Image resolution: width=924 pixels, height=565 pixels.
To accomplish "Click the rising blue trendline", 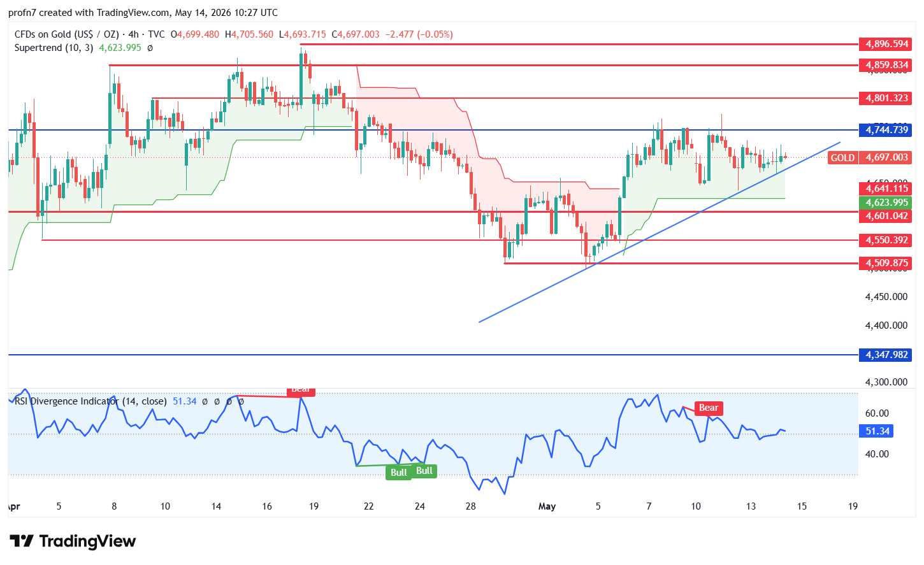I will [x=660, y=231].
